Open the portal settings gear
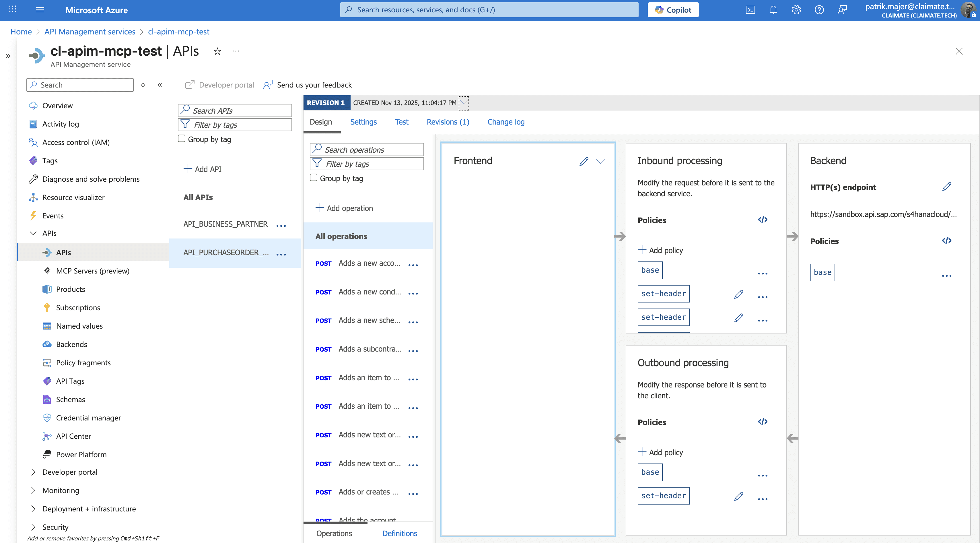This screenshot has height=543, width=980. click(x=796, y=10)
